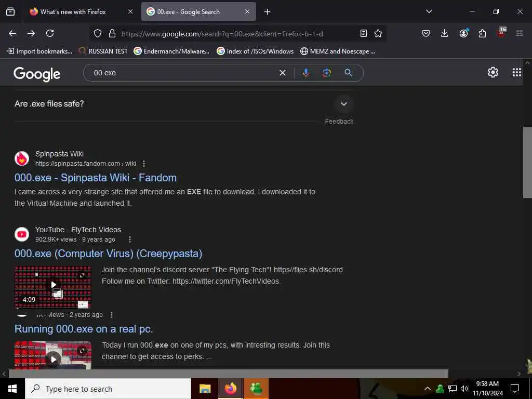The height and width of the screenshot is (399, 532).
Task: Open the 'Import bookmarks...' bookmark item
Action: [39, 51]
